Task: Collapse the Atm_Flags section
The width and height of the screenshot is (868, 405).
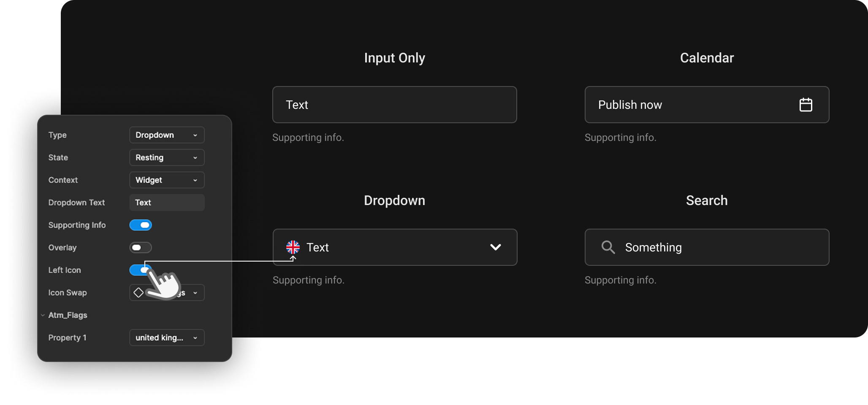Action: pos(43,315)
